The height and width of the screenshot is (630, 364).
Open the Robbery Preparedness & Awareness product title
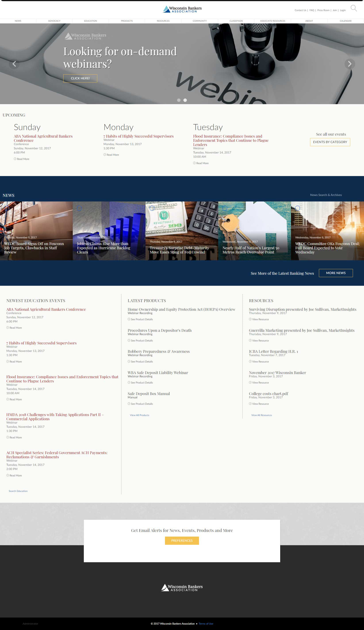point(159,352)
